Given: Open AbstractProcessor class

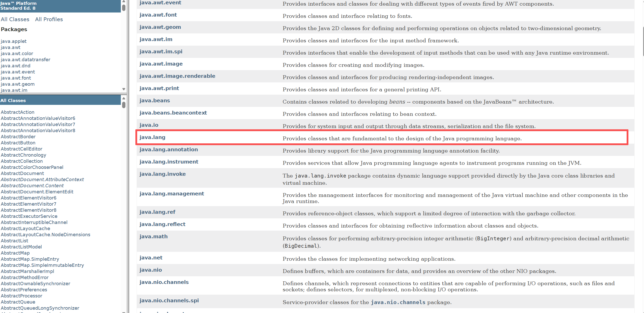Looking at the screenshot, I should [x=21, y=296].
